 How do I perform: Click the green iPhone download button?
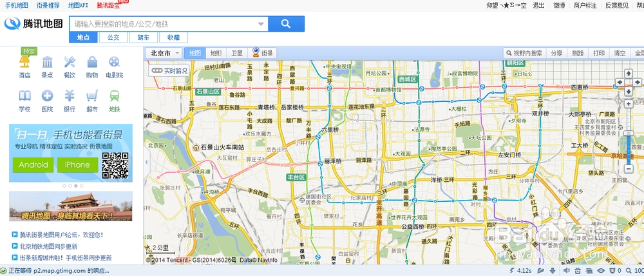point(77,165)
